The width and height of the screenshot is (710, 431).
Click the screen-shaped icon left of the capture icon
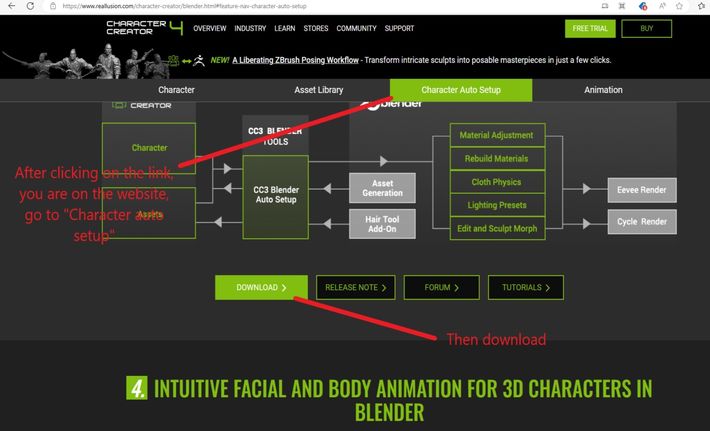[604, 6]
